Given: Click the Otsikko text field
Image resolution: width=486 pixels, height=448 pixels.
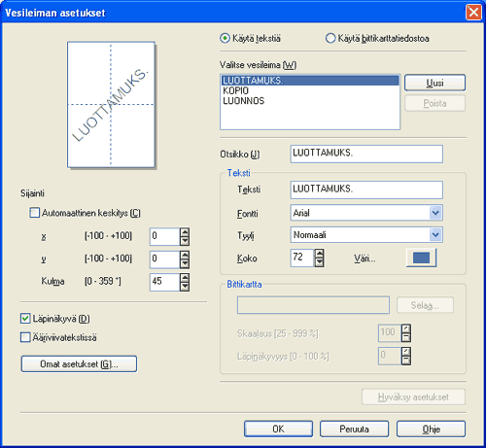Looking at the screenshot, I should click(x=366, y=154).
